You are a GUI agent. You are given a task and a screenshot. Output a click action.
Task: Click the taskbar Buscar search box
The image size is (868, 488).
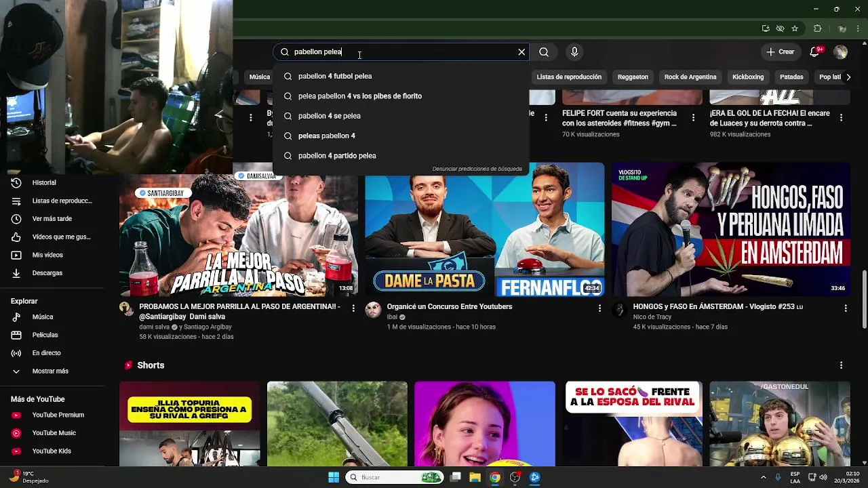click(395, 477)
